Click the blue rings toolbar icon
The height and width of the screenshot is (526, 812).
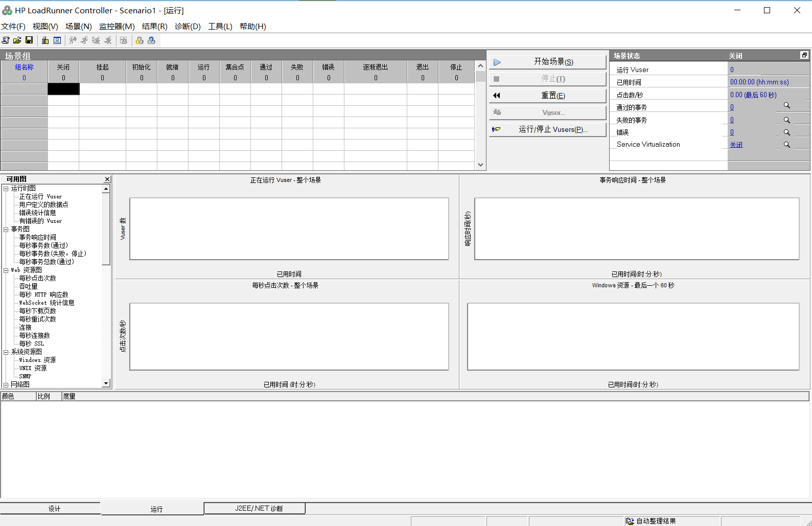pyautogui.click(x=151, y=40)
